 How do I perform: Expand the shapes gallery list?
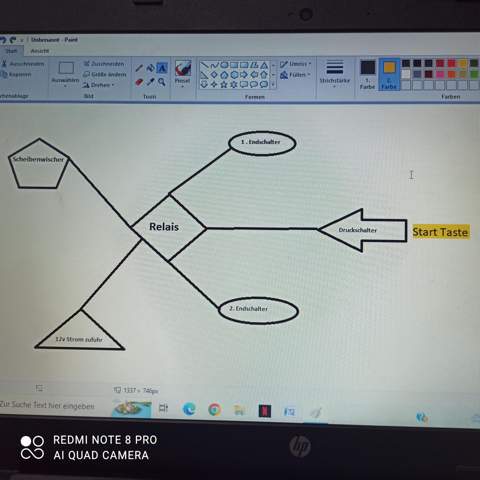click(x=273, y=84)
